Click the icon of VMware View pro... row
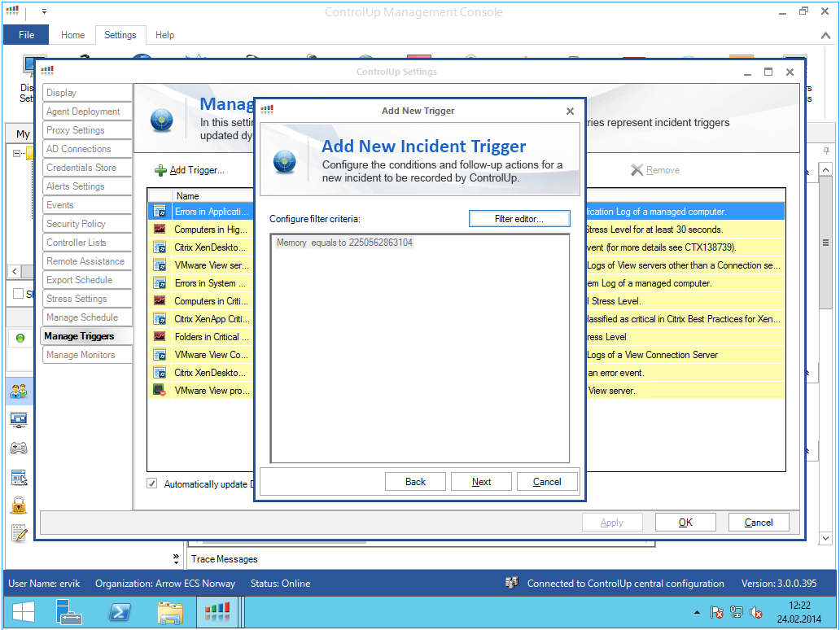Viewport: 840px width, 630px height. (160, 391)
